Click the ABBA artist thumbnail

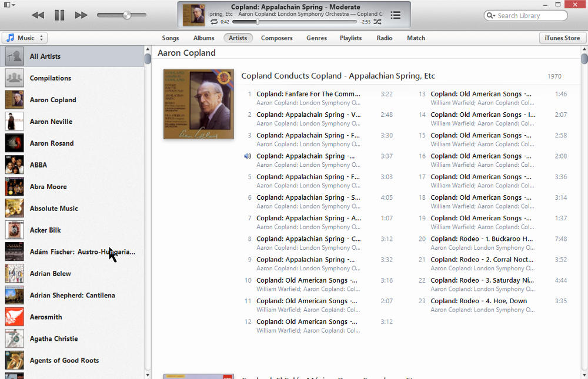tap(14, 165)
